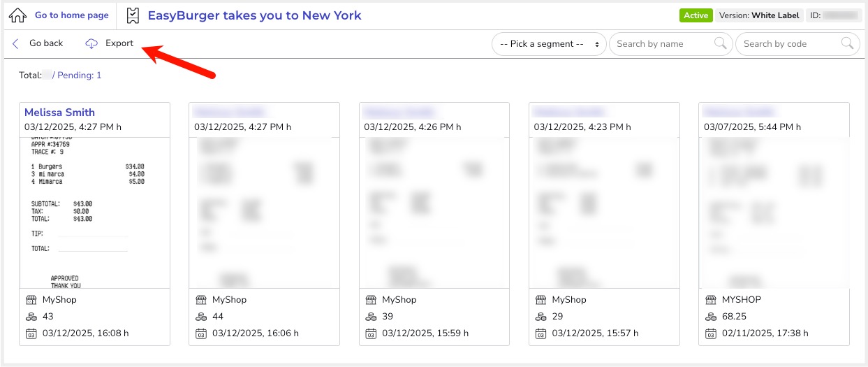Open Melissa Smith's participant name link
The image size is (868, 367).
(x=59, y=113)
